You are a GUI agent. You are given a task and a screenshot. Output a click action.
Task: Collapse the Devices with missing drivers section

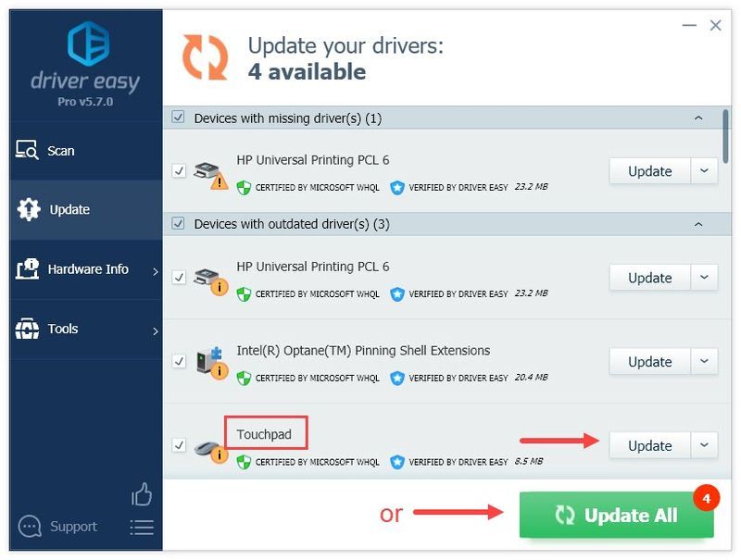coord(698,118)
